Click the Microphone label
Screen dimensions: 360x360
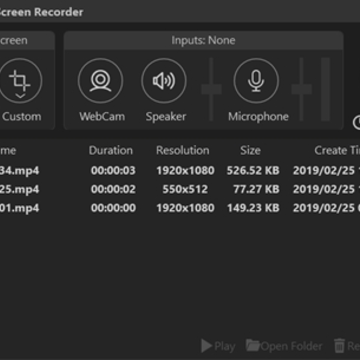(x=258, y=117)
